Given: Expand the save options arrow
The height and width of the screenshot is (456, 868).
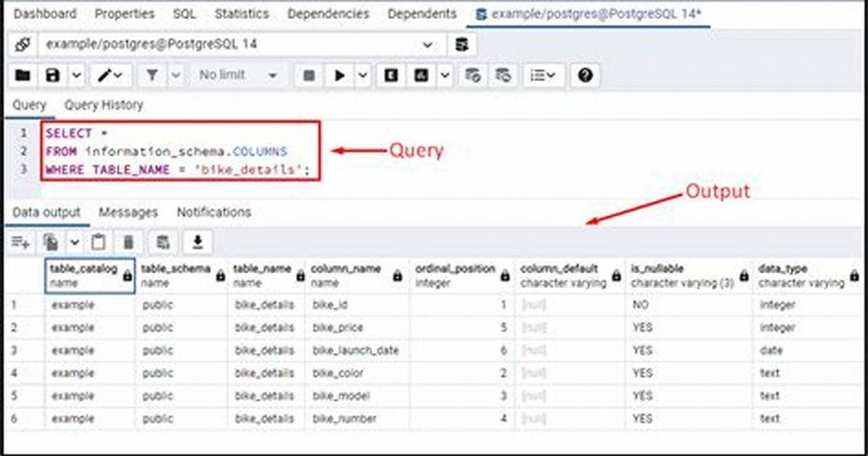Looking at the screenshot, I should (x=76, y=76).
